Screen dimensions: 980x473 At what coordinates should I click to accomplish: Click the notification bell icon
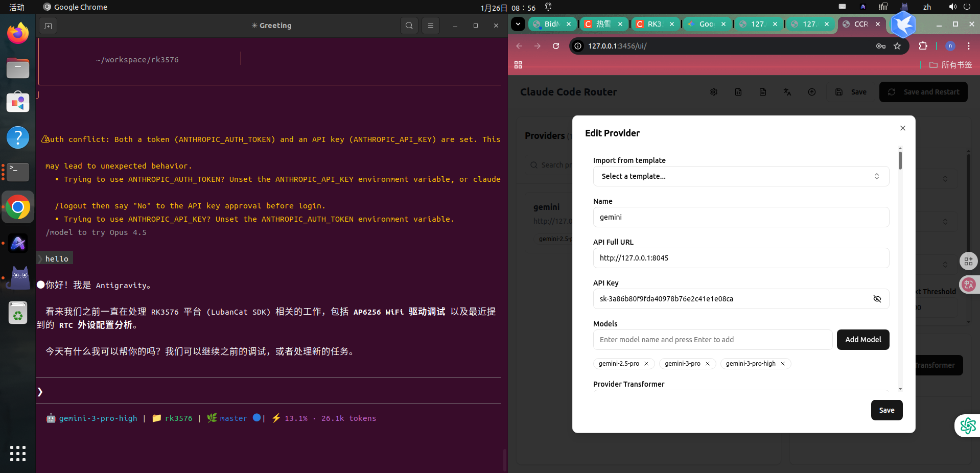pos(548,7)
